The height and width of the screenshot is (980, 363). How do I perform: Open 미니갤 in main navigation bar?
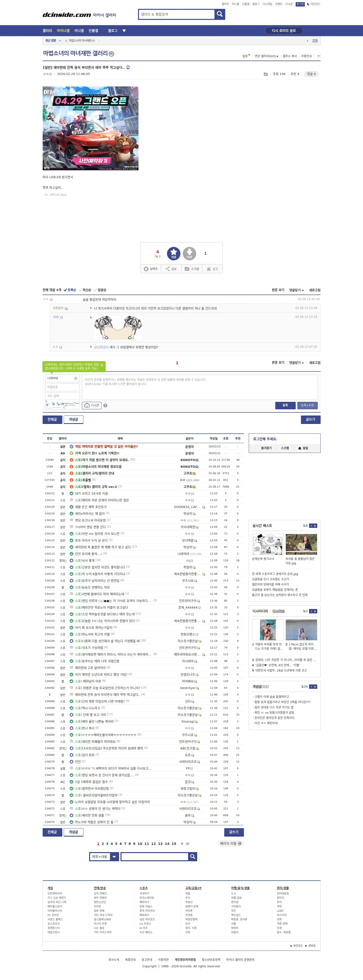point(79,31)
